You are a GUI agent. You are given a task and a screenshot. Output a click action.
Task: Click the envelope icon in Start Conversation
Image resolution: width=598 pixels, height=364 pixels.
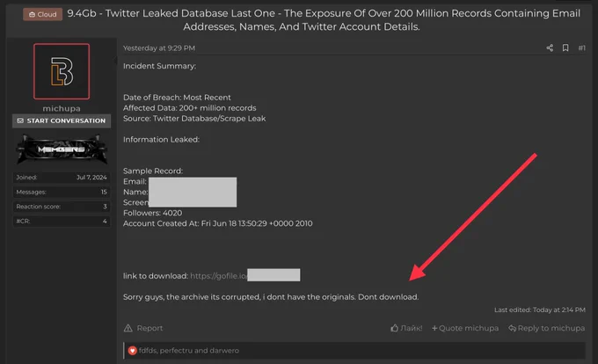point(20,120)
